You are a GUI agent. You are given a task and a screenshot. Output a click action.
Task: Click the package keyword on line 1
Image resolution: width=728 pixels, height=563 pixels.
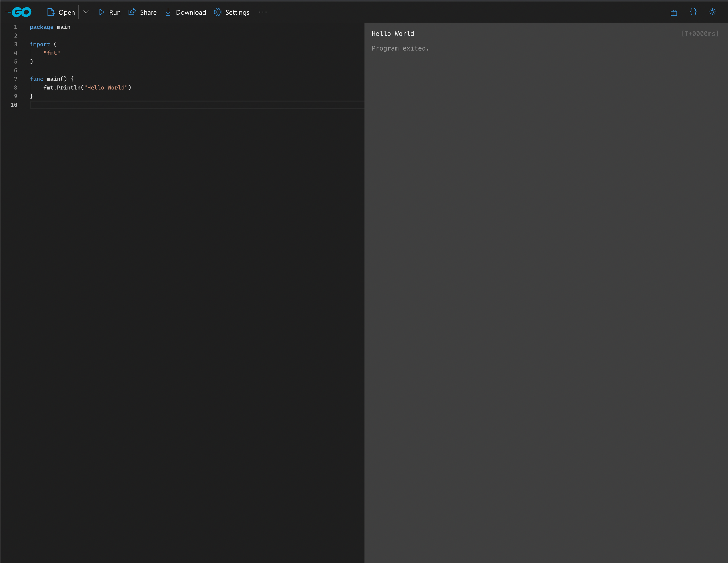click(x=41, y=27)
